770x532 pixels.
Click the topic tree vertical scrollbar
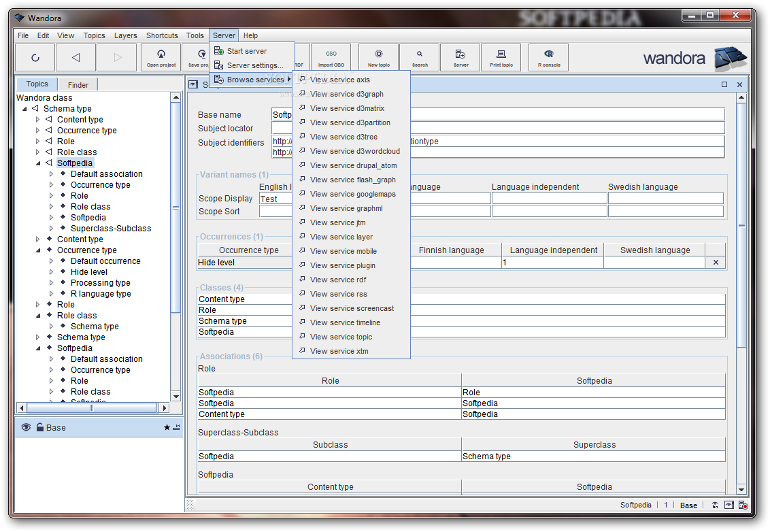click(175, 207)
